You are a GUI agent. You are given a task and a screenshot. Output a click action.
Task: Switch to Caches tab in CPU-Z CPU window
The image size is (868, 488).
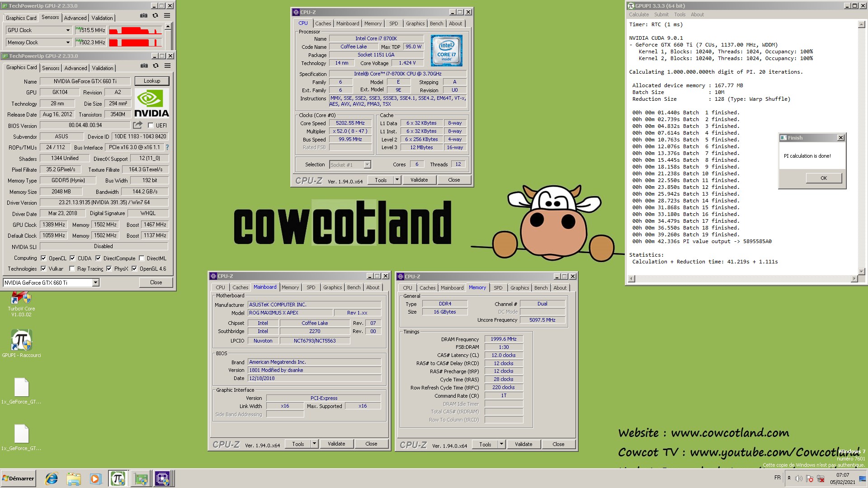coord(323,23)
